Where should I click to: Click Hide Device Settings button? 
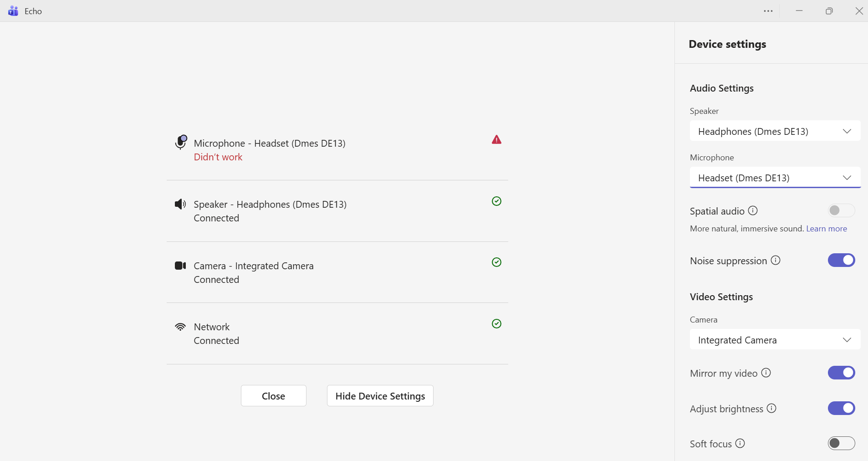tap(380, 396)
